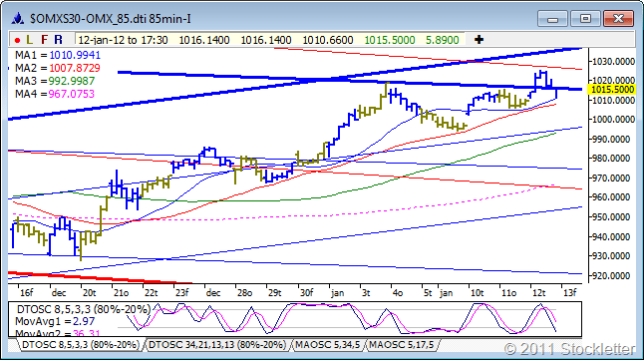
Task: Click the 13f date axis label
Action: click(570, 292)
